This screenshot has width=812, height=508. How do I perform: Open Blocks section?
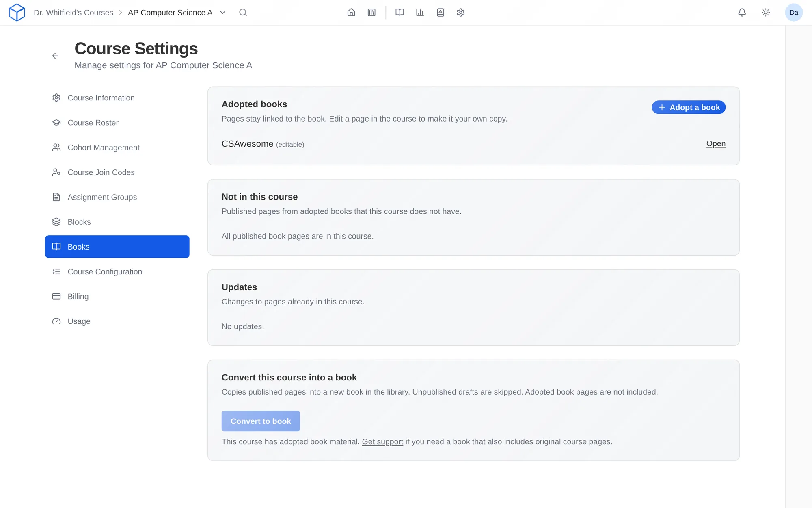coord(117,222)
